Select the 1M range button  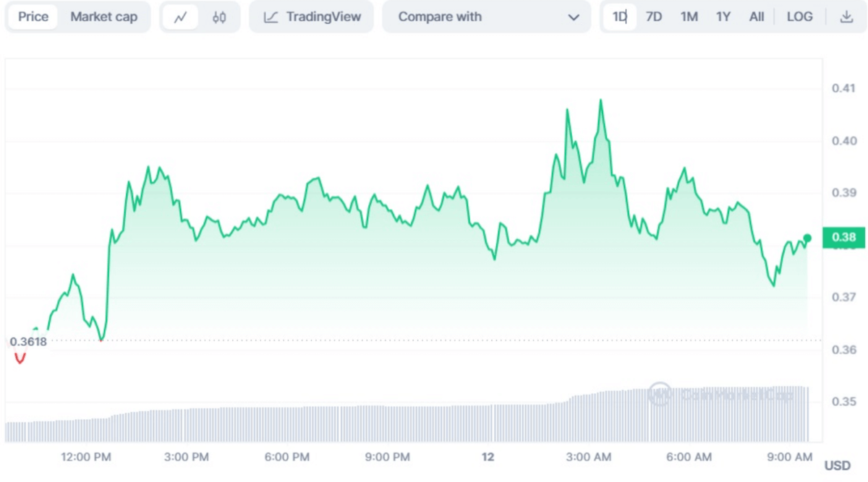click(x=689, y=16)
